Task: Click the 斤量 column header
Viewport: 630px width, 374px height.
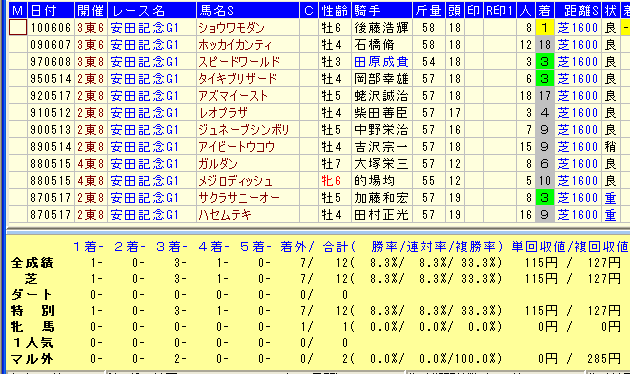Action: [429, 10]
